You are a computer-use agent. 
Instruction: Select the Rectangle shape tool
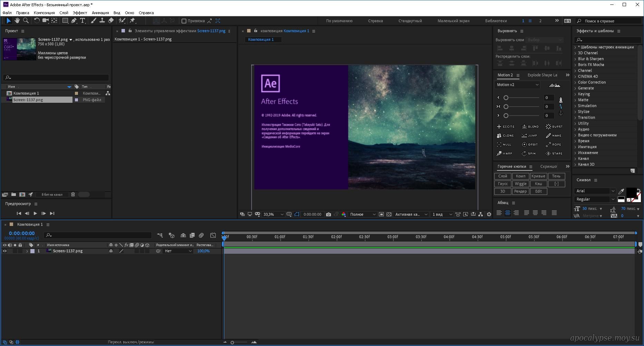[65, 21]
